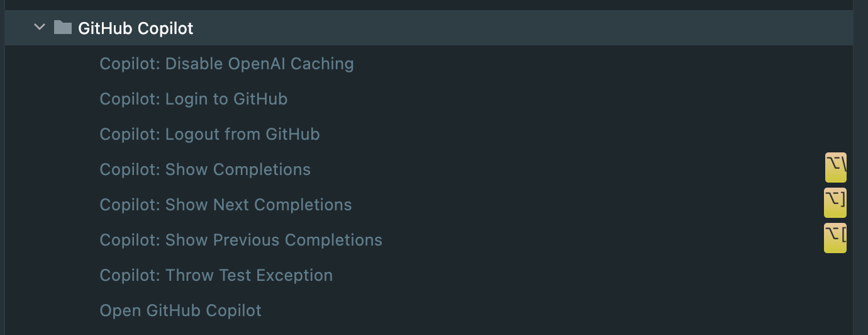This screenshot has width=868, height=335.
Task: Pick Copilot: Logout from GitHub entry
Action: [209, 134]
